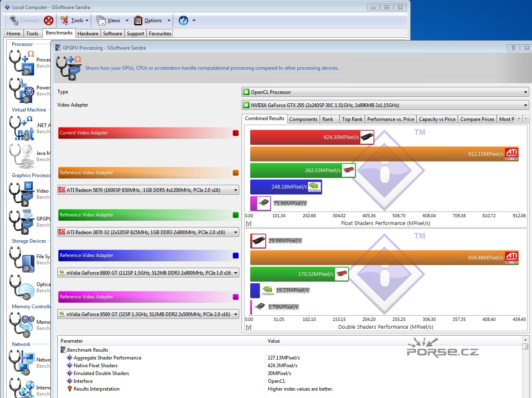Open the Type OpenCL Processor dropdown
The height and width of the screenshot is (398, 532).
[x=385, y=92]
